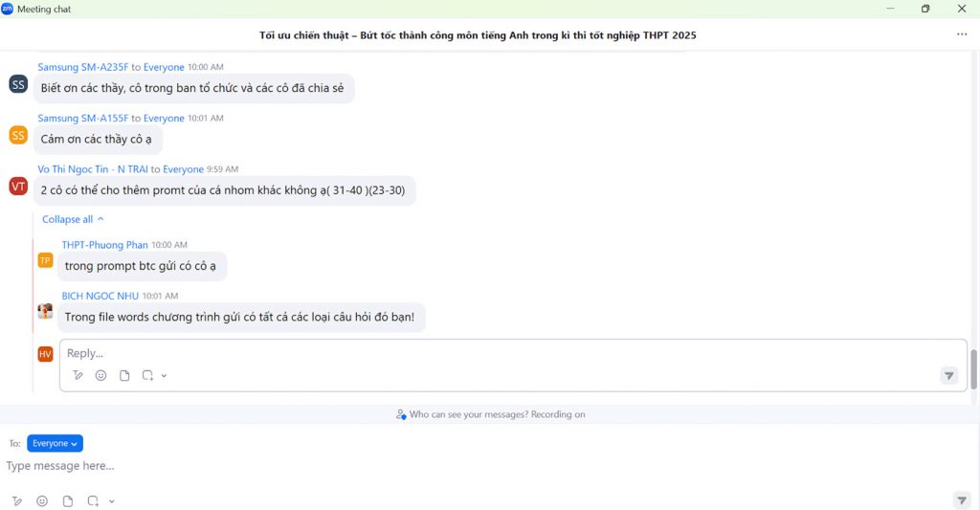
Task: Click the screenshot icon in bottom toolbar
Action: 93,501
